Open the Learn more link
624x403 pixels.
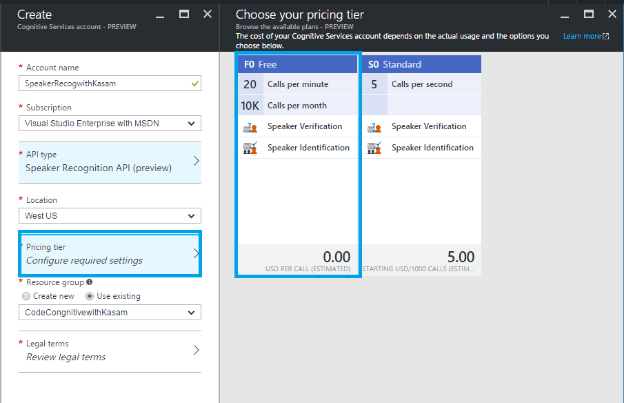click(x=583, y=36)
